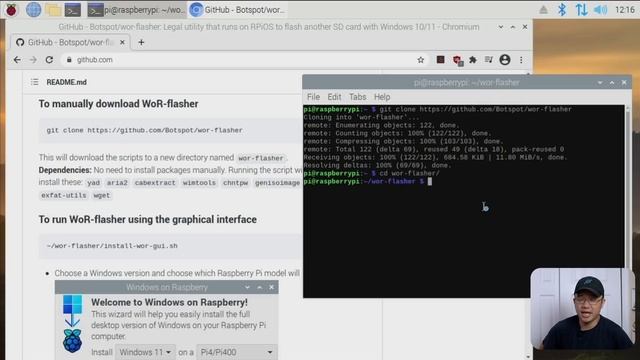Open the media control playlist icon

489,60
